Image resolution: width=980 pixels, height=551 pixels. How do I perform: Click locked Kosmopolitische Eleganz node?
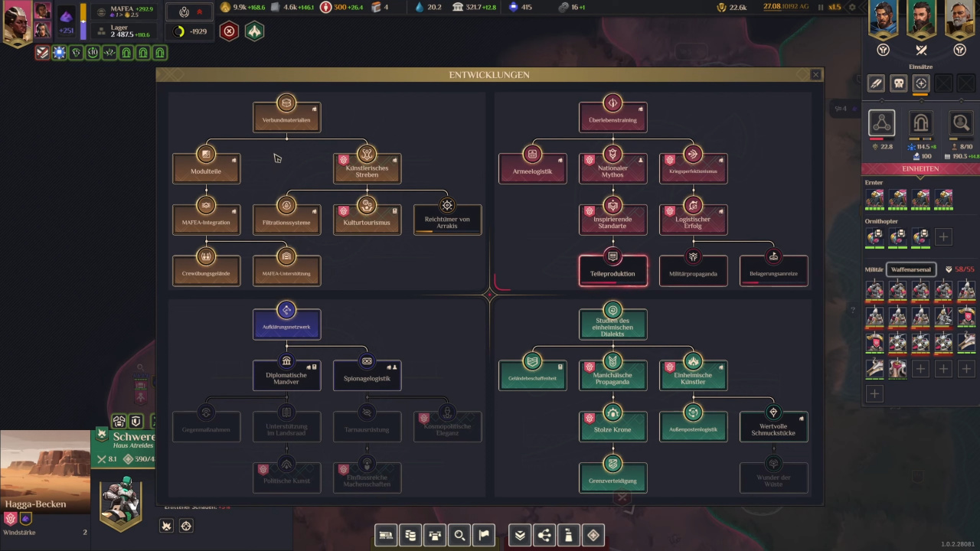tap(447, 427)
